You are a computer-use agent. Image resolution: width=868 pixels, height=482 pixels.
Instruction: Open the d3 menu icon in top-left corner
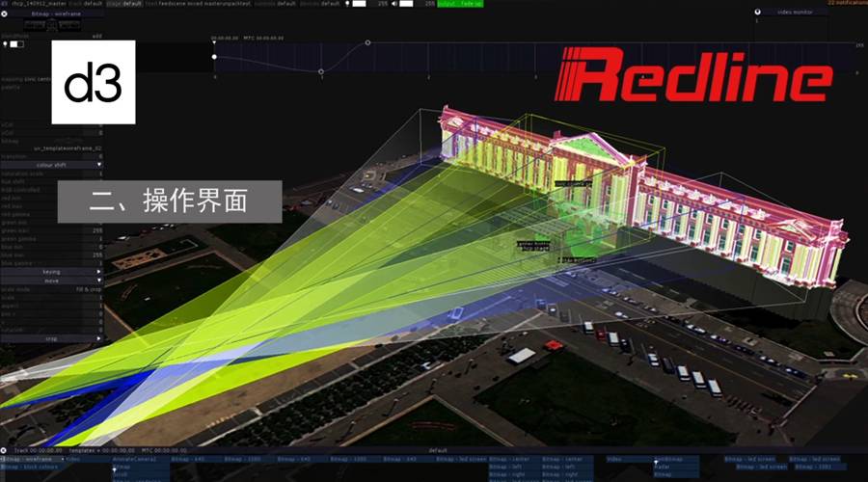point(4,3)
